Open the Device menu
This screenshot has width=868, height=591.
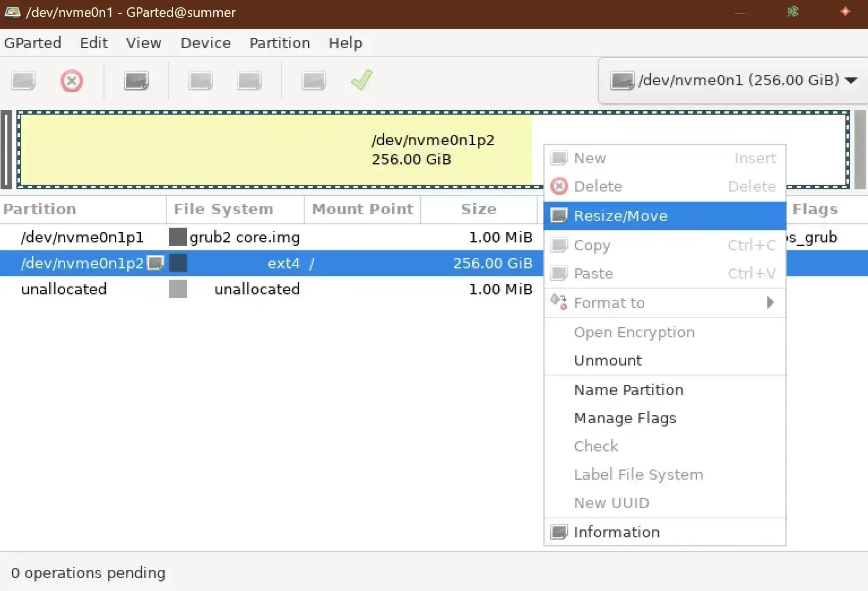click(206, 43)
